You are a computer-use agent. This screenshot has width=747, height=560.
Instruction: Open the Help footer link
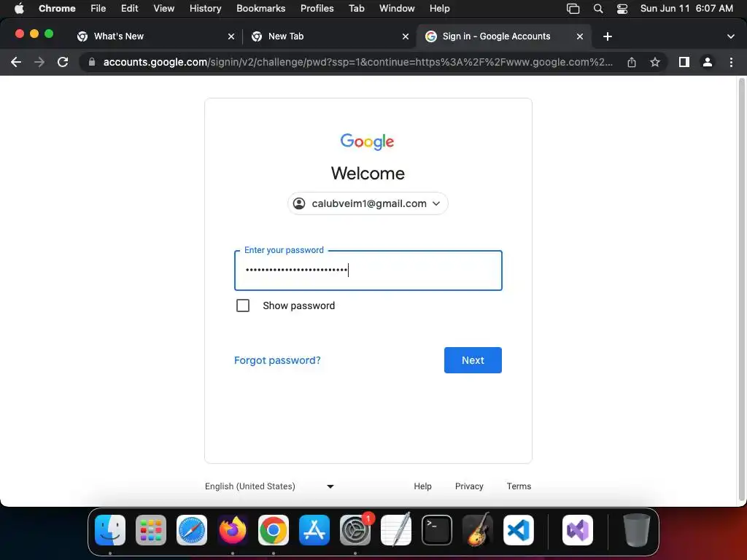(x=422, y=486)
